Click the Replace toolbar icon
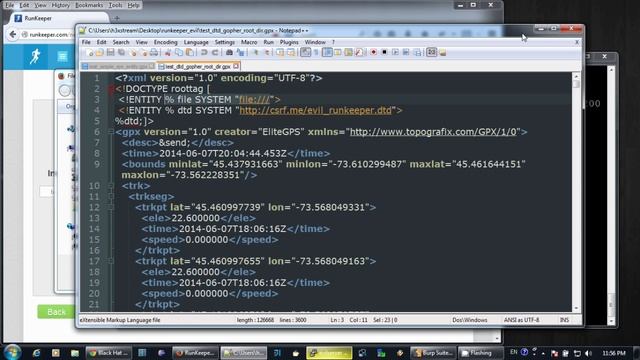Image resolution: width=640 pixels, height=360 pixels. click(x=240, y=53)
